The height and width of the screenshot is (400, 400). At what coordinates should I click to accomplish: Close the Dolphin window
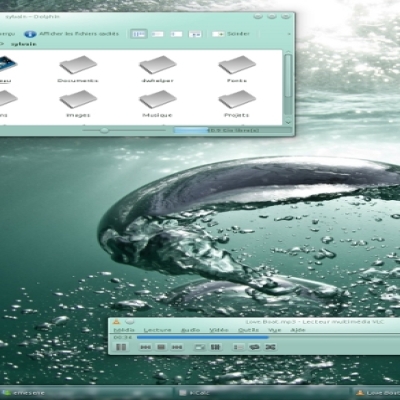[x=285, y=16]
